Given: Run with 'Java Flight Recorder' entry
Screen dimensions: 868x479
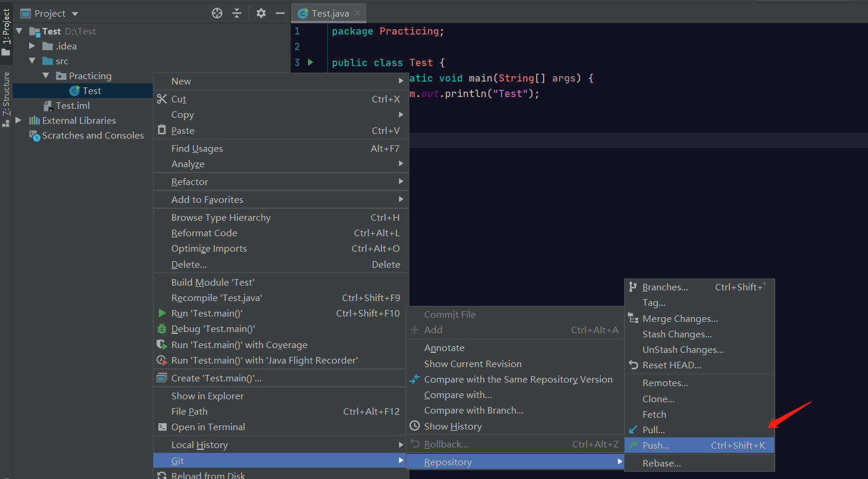Looking at the screenshot, I should [x=281, y=360].
